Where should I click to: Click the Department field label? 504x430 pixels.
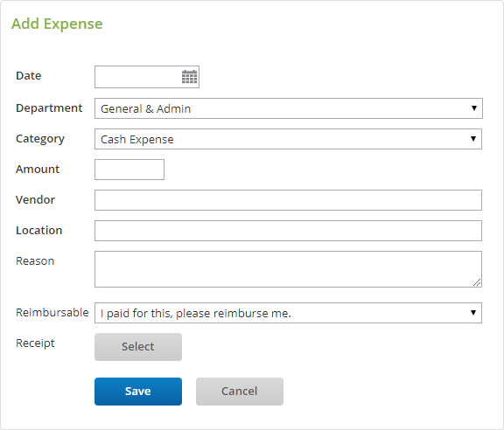tap(49, 107)
